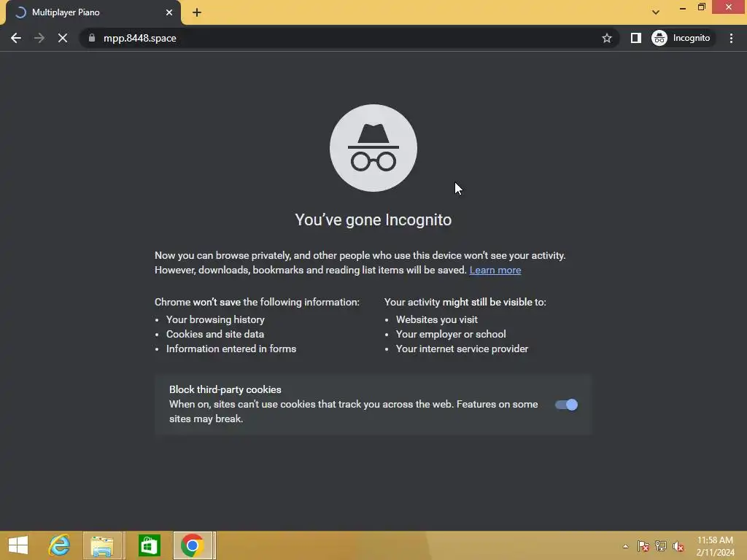The image size is (747, 560).
Task: Click the 'Block third-party cookies' title
Action: click(225, 389)
